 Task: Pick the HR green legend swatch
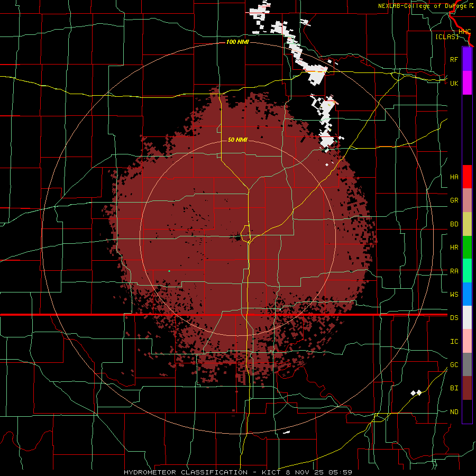tap(467, 248)
